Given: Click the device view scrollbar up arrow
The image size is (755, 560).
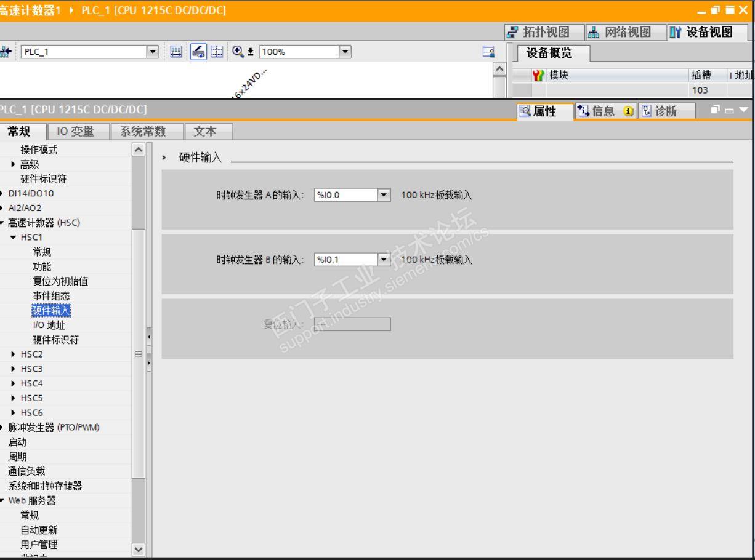Looking at the screenshot, I should pyautogui.click(x=500, y=68).
